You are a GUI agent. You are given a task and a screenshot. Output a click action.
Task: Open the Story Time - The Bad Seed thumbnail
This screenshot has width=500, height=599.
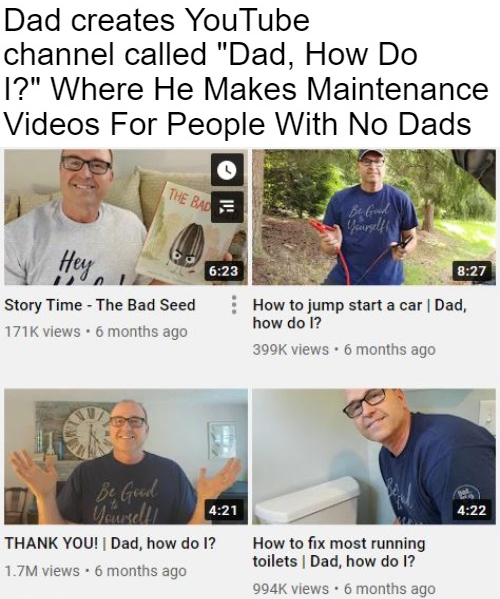tap(126, 217)
